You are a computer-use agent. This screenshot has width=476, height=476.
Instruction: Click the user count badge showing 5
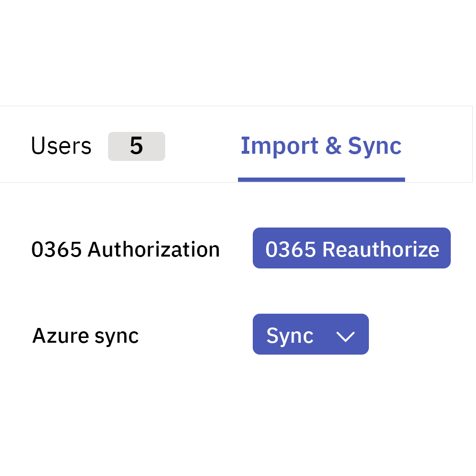pos(137,146)
